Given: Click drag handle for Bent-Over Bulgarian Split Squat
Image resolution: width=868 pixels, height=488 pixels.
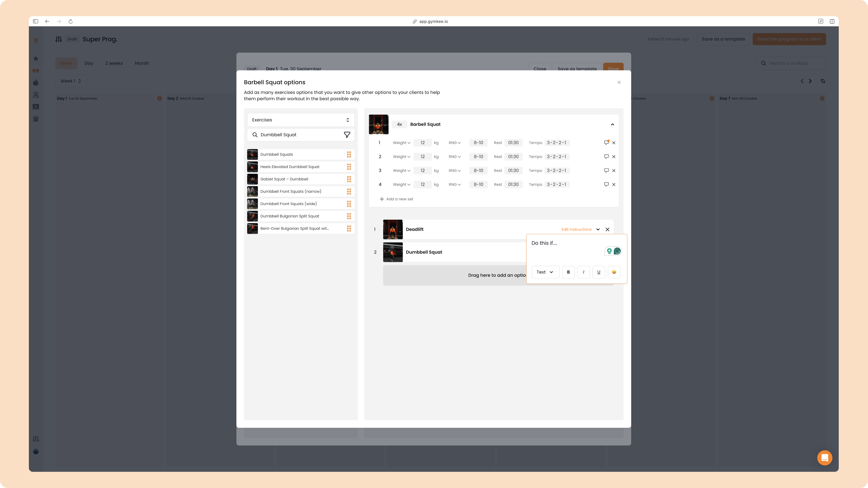Looking at the screenshot, I should click(349, 229).
